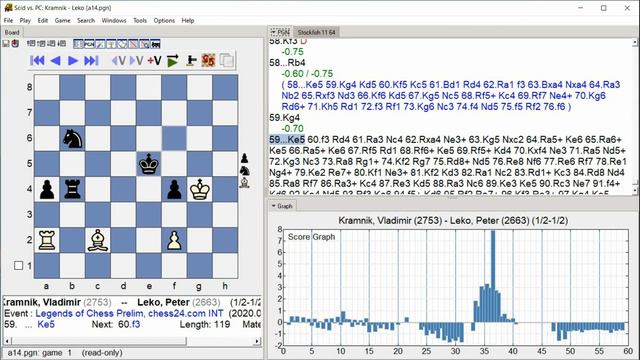
Task: Select the black knight on b6
Action: tap(72, 139)
